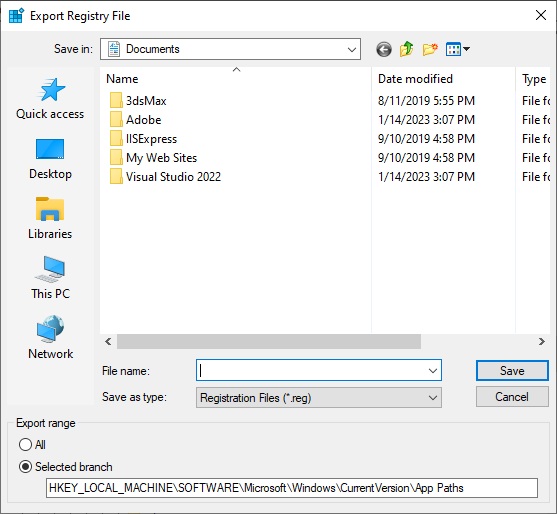Sort by the Name column header
Viewport: 557px width, 514px height.
click(236, 79)
